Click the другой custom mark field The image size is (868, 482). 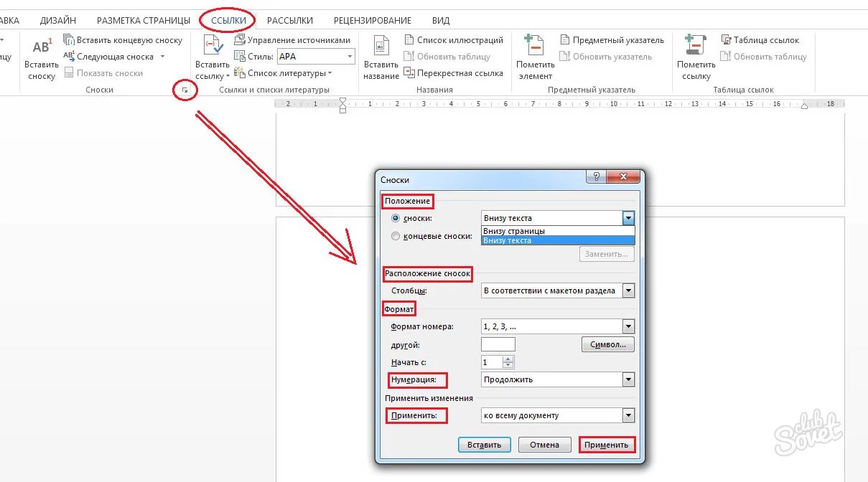click(498, 344)
